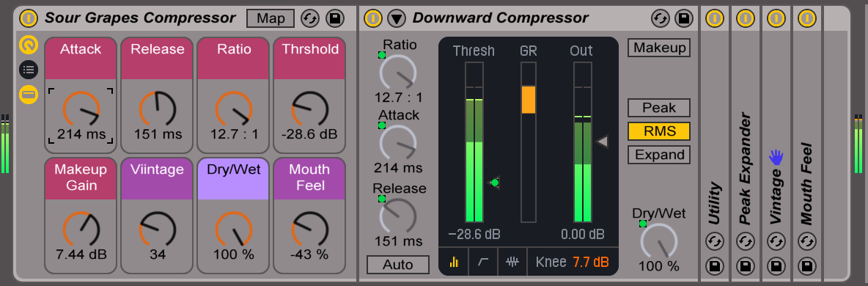
Task: Select the Expand mode
Action: tap(659, 155)
